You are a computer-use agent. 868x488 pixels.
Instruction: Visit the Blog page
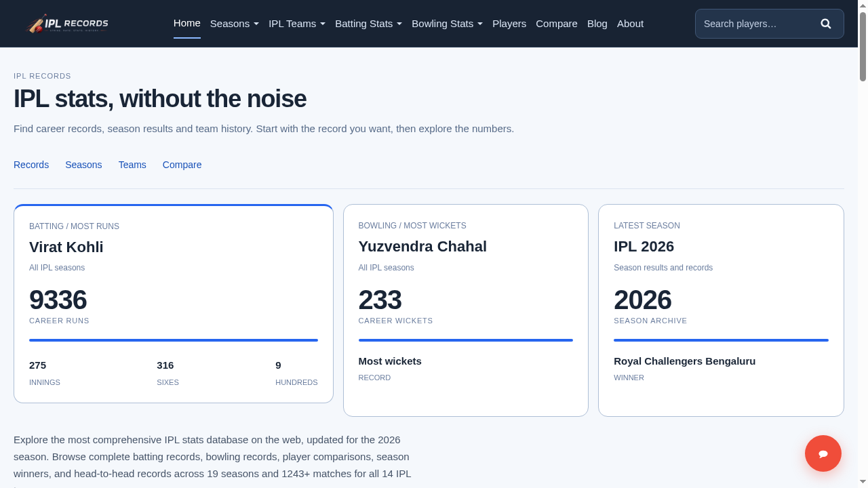pos(597,24)
